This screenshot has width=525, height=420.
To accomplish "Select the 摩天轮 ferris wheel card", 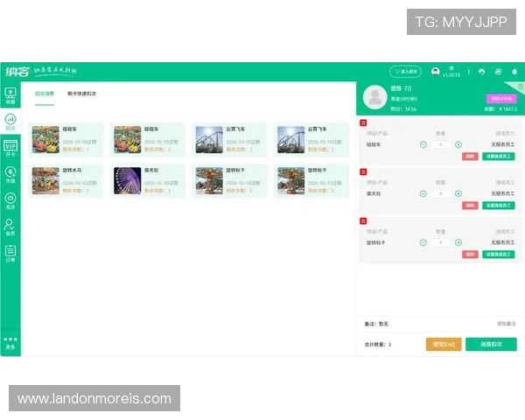I will (148, 181).
